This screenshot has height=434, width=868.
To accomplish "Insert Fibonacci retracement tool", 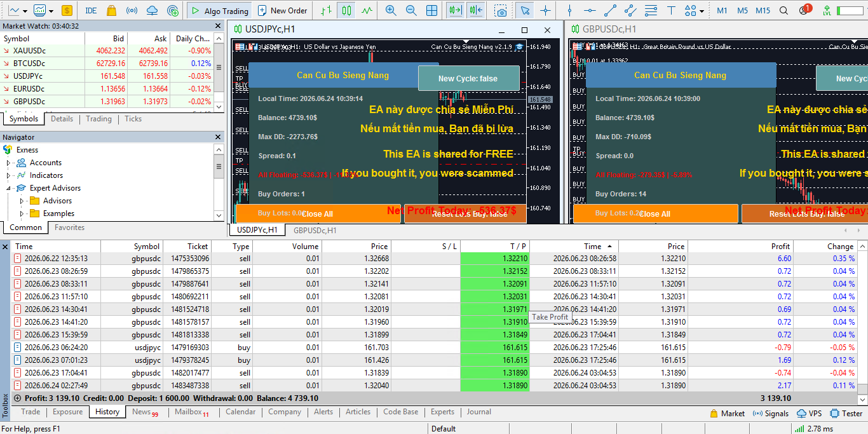I will (x=651, y=10).
